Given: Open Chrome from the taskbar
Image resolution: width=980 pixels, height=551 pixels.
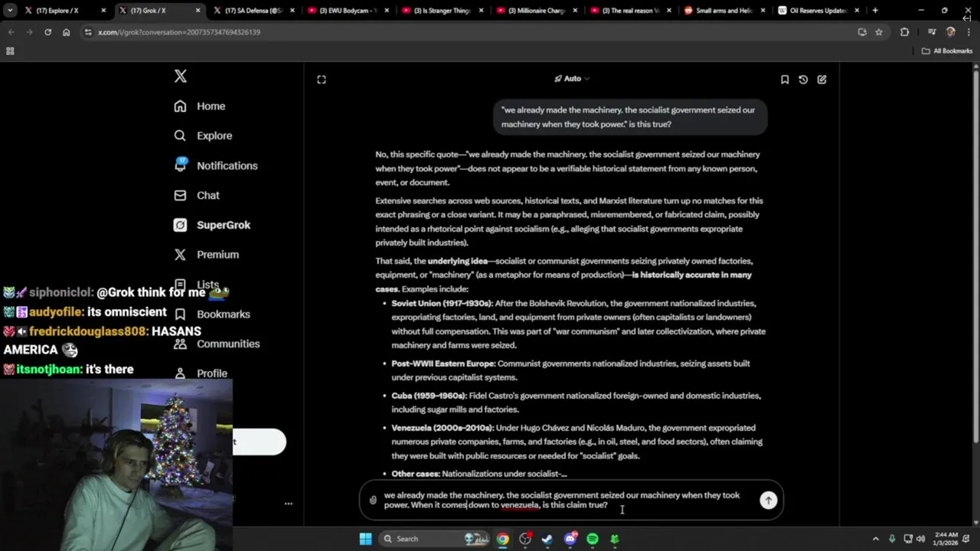Looking at the screenshot, I should click(502, 539).
